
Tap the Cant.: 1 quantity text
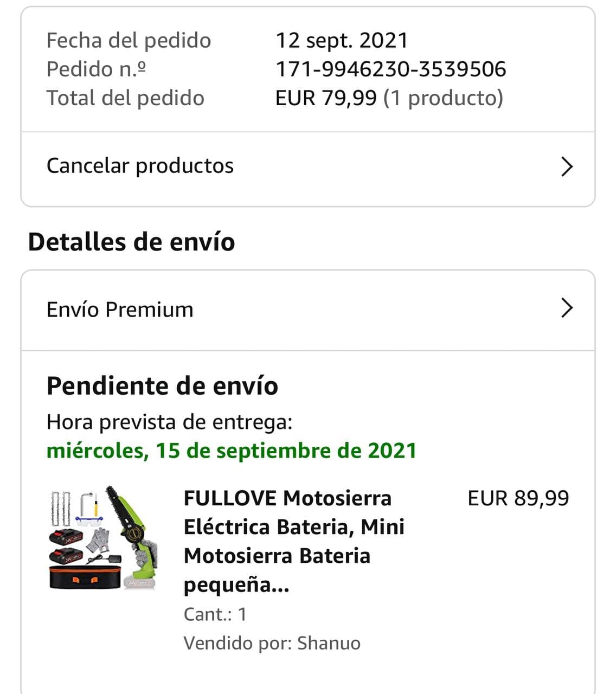215,614
